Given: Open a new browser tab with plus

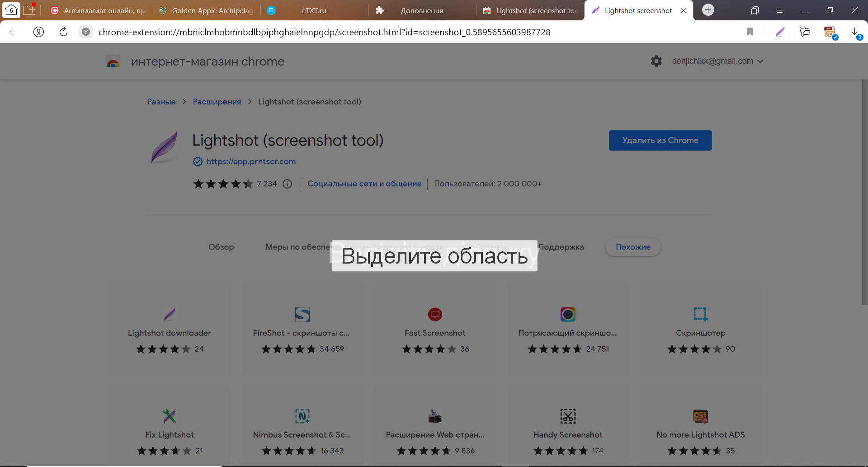Looking at the screenshot, I should click(x=708, y=9).
